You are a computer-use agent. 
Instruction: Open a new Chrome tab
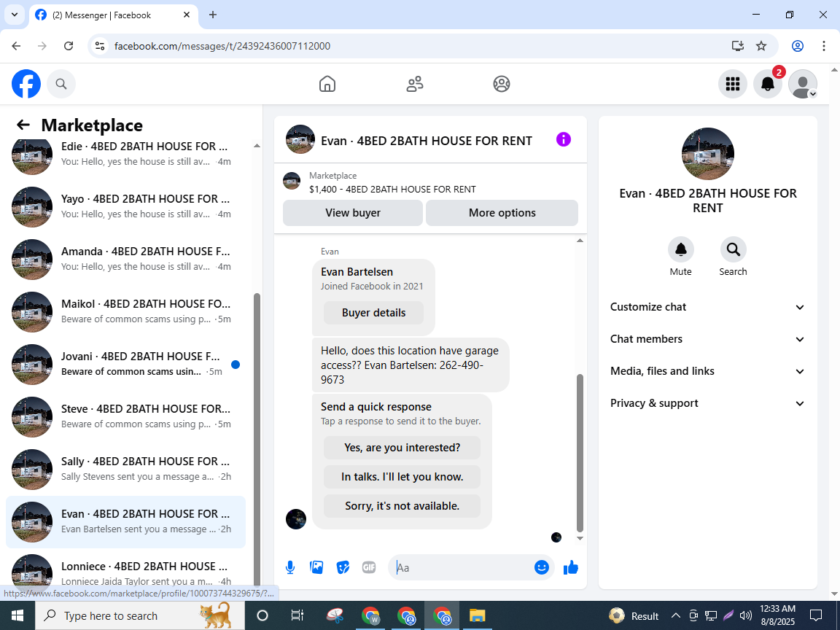click(x=213, y=15)
